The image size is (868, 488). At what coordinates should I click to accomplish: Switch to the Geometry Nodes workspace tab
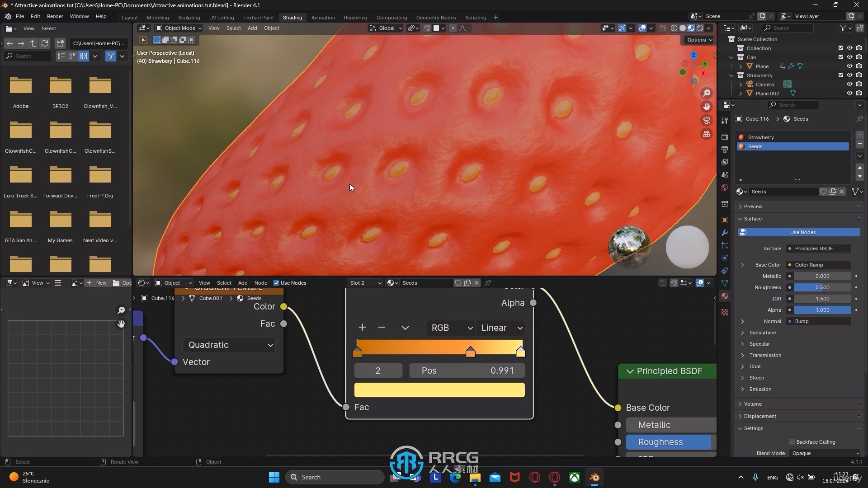(x=436, y=18)
